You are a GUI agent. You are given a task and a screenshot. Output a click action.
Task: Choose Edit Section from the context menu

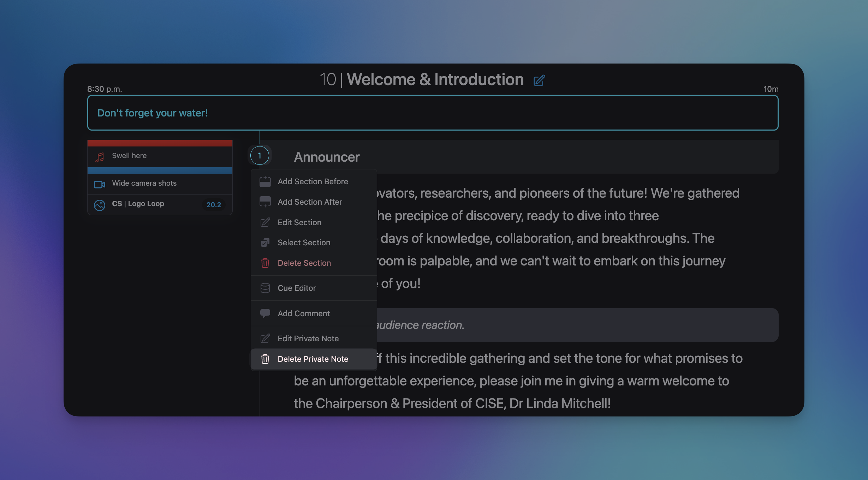[x=299, y=222]
